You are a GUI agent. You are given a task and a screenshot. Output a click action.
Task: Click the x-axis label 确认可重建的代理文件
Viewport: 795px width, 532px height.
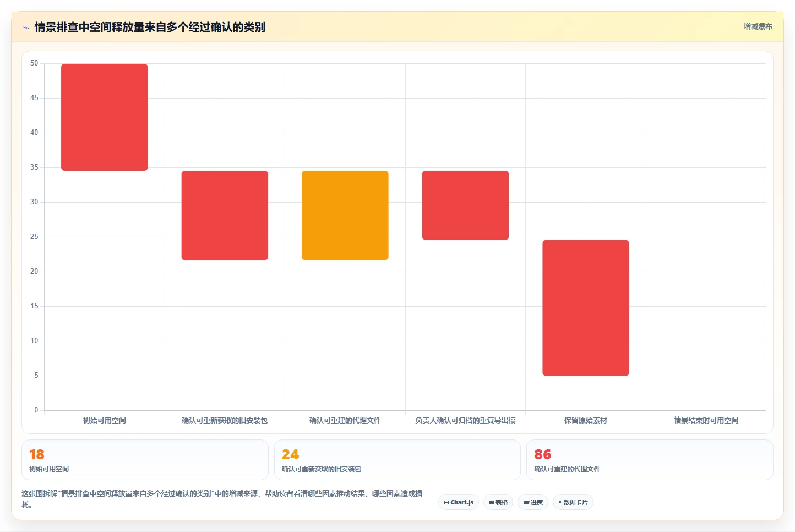345,420
